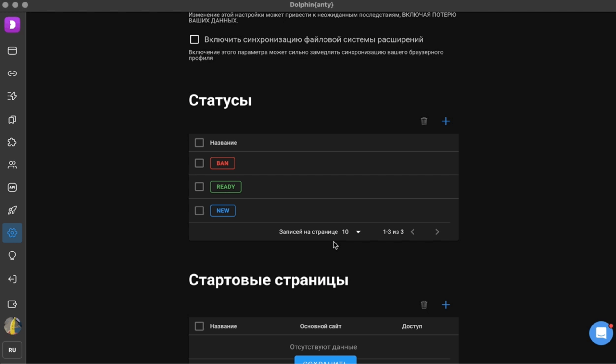Open the users team icon
616x364 pixels.
coord(12,165)
